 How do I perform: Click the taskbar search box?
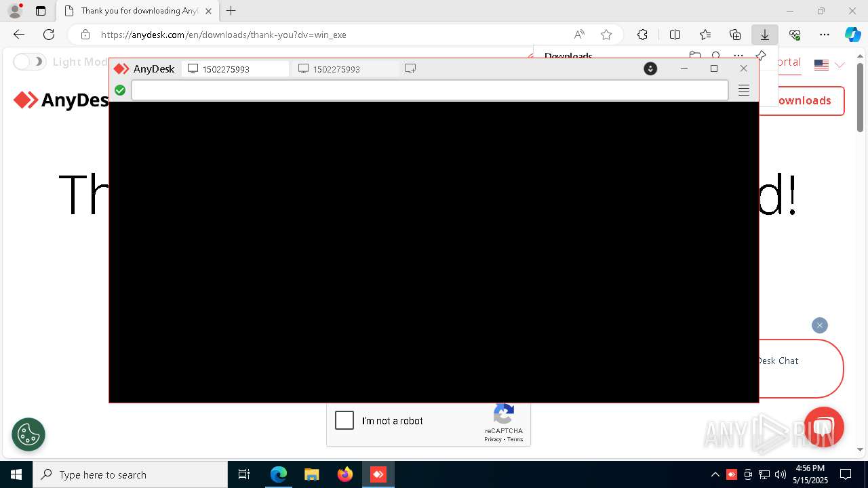coord(130,474)
